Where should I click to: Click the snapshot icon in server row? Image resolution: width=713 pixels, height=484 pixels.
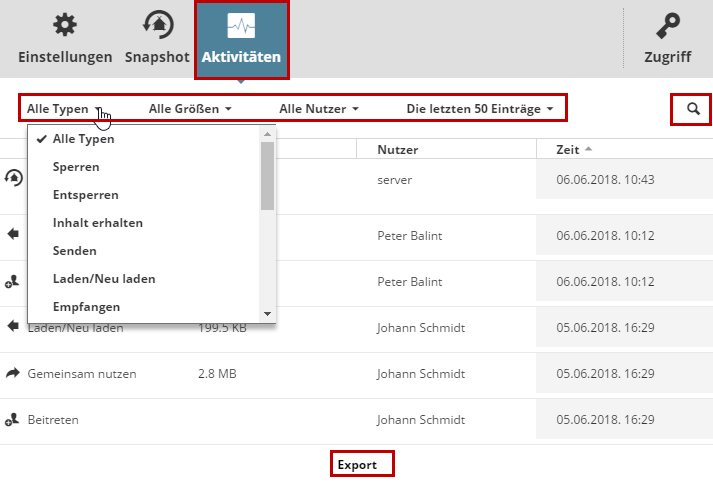pyautogui.click(x=14, y=177)
